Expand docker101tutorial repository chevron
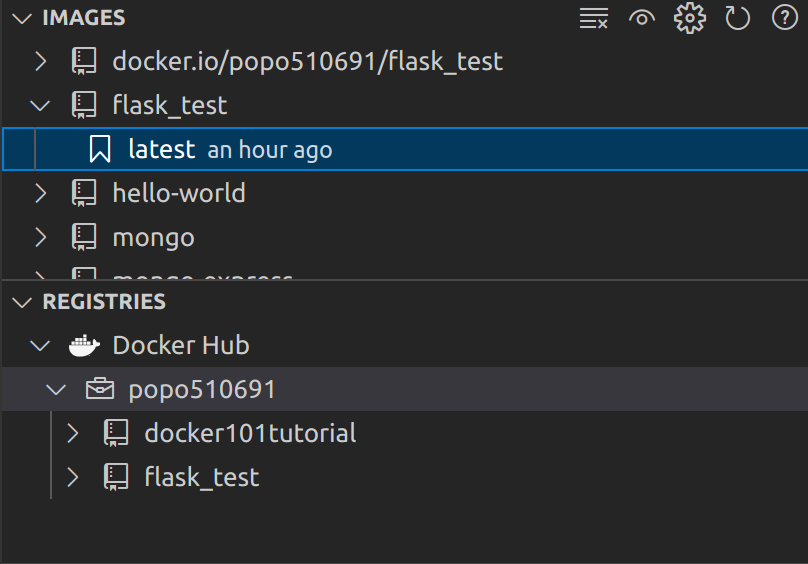 (x=73, y=434)
